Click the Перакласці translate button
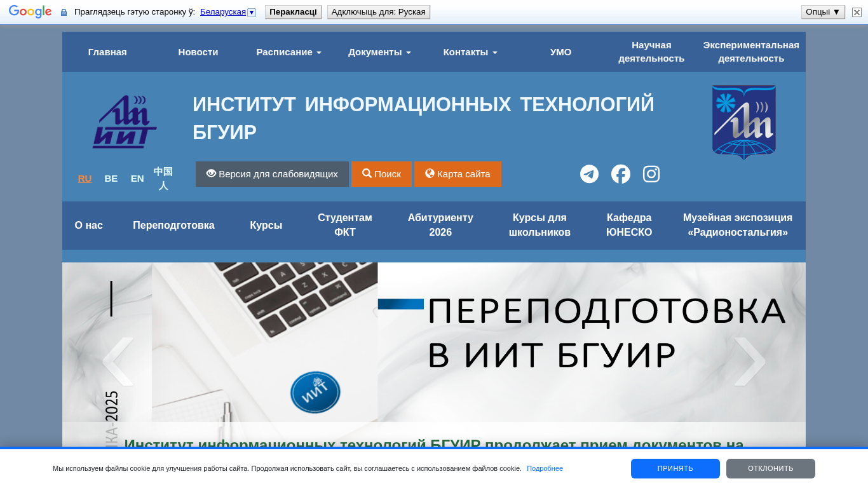Image resolution: width=868 pixels, height=488 pixels. click(293, 12)
